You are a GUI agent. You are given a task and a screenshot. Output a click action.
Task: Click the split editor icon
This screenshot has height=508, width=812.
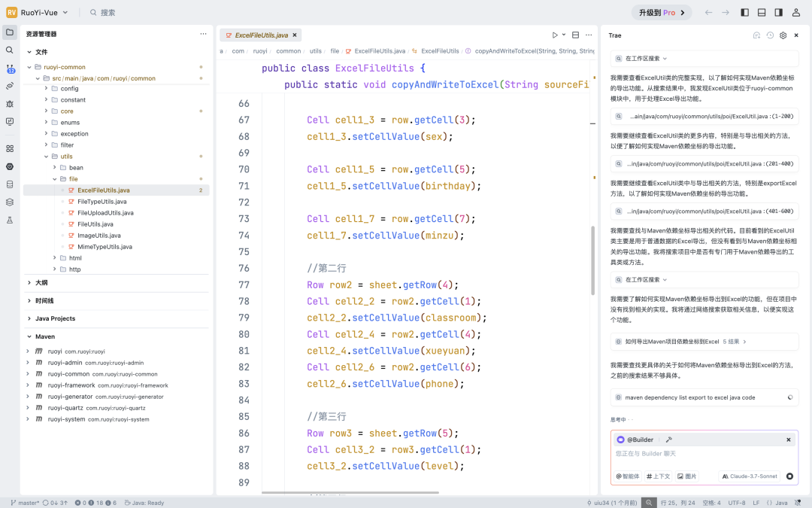click(x=576, y=35)
